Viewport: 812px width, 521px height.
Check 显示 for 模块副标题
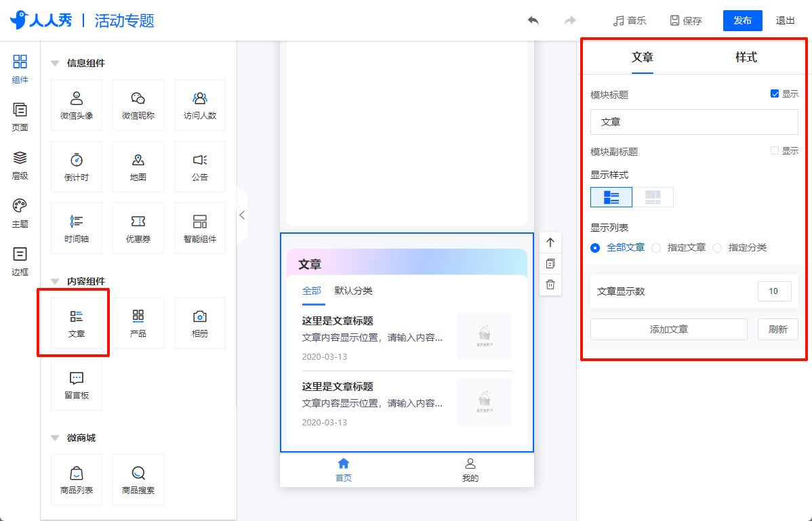tap(775, 150)
